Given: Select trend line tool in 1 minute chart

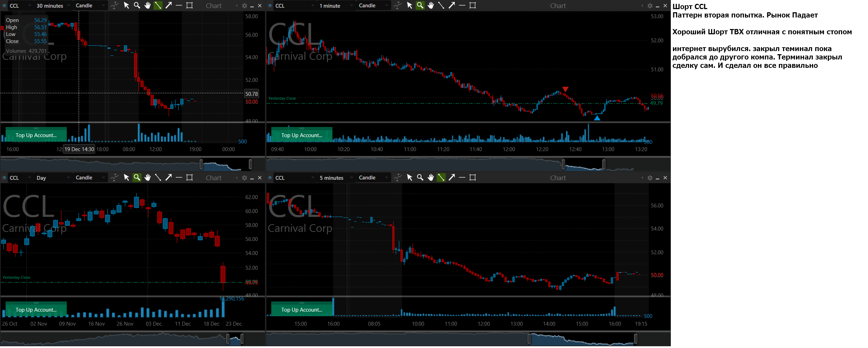Looking at the screenshot, I should click(x=441, y=6).
